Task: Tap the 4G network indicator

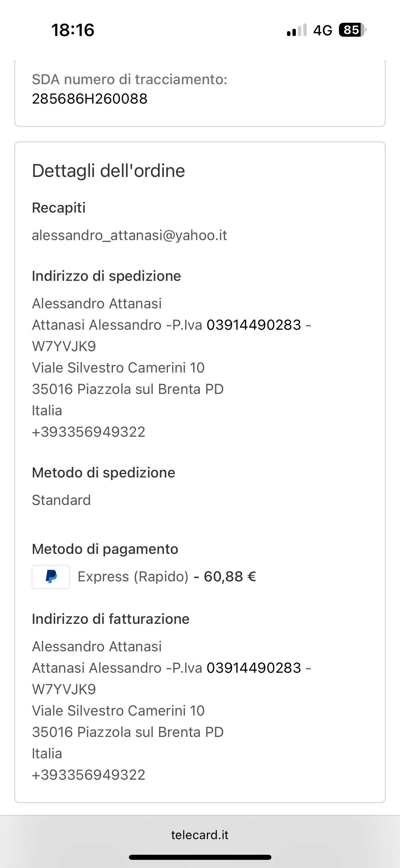Action: [322, 30]
